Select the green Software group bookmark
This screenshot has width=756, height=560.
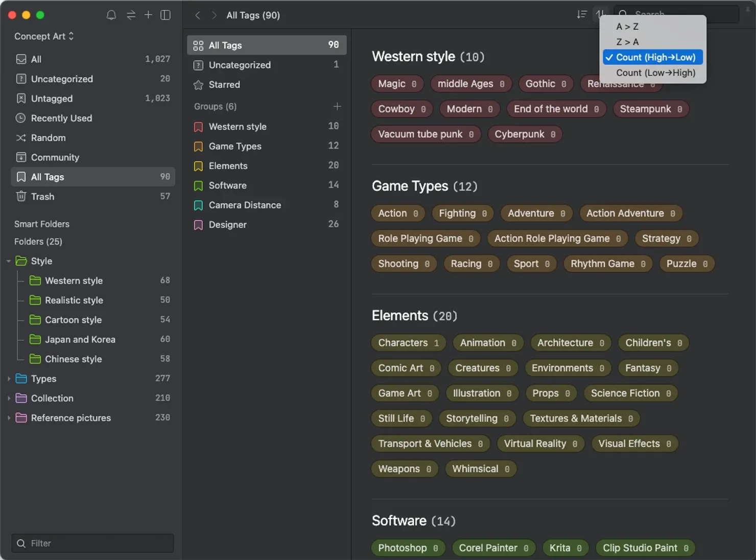[x=198, y=185]
